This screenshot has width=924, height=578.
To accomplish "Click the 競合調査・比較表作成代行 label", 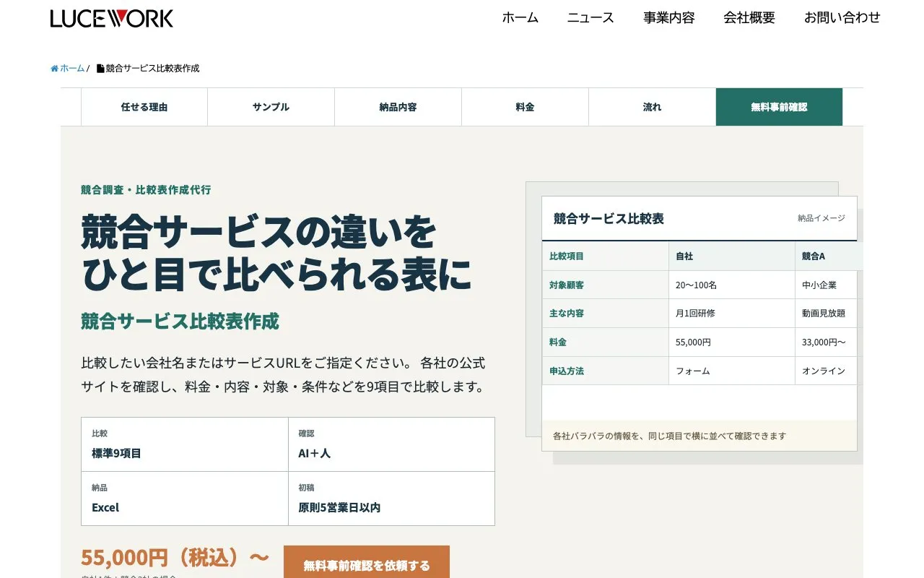I will (x=146, y=190).
